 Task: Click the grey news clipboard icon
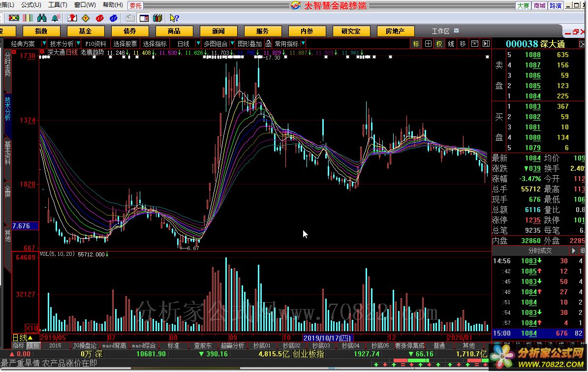coord(130,18)
